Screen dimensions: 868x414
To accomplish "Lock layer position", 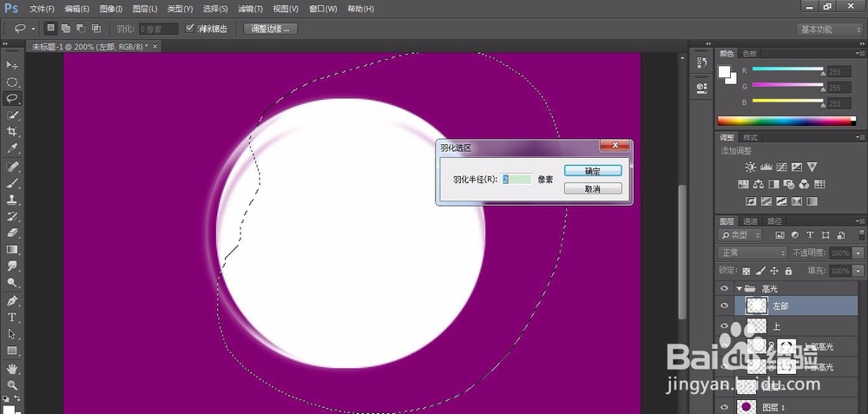I will click(774, 271).
